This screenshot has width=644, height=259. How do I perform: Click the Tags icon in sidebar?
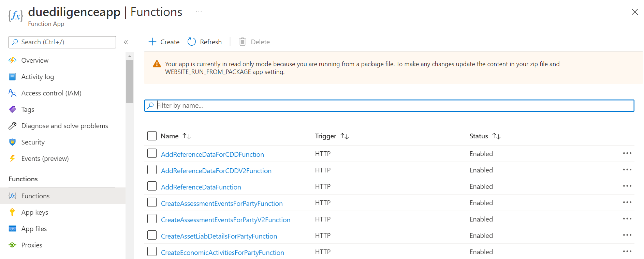tap(13, 109)
